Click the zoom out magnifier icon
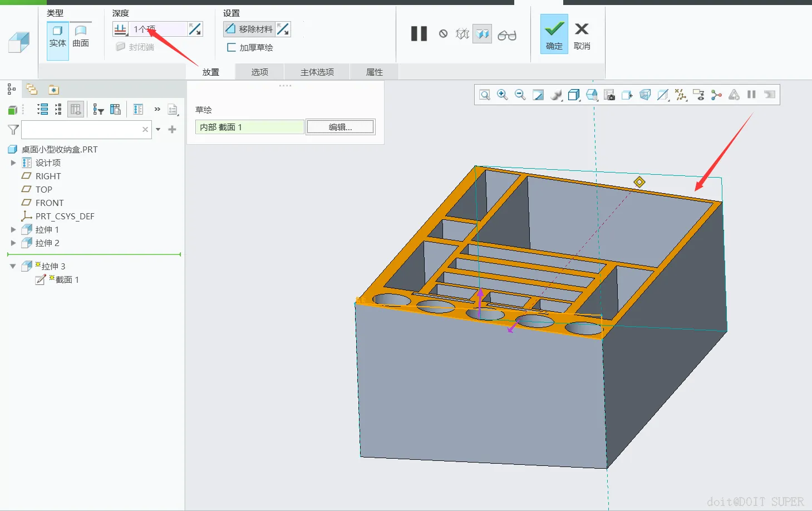This screenshot has height=511, width=812. click(x=520, y=95)
